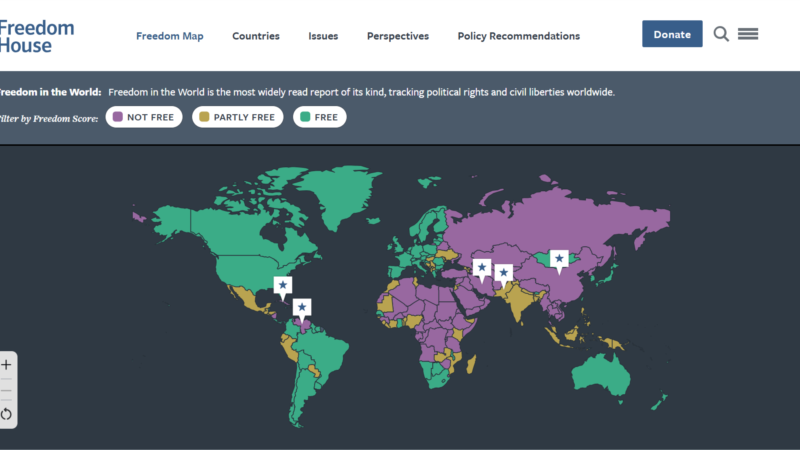
Task: Zoom out of the map with minus
Action: 7,389
